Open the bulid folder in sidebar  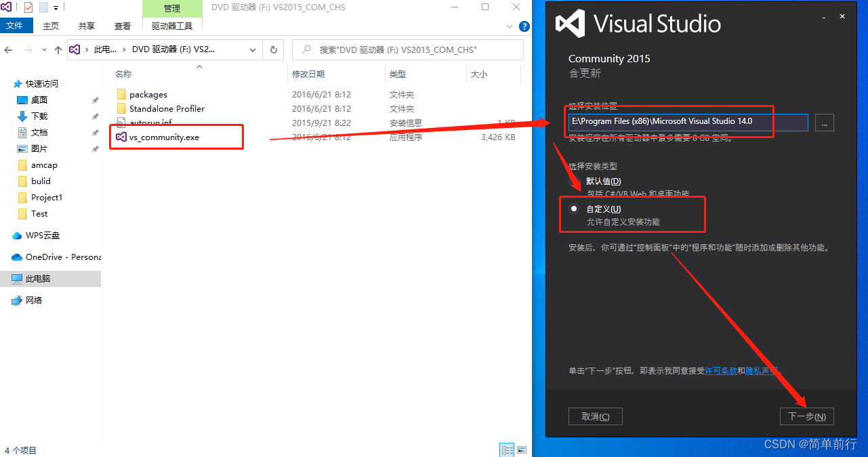(x=41, y=181)
